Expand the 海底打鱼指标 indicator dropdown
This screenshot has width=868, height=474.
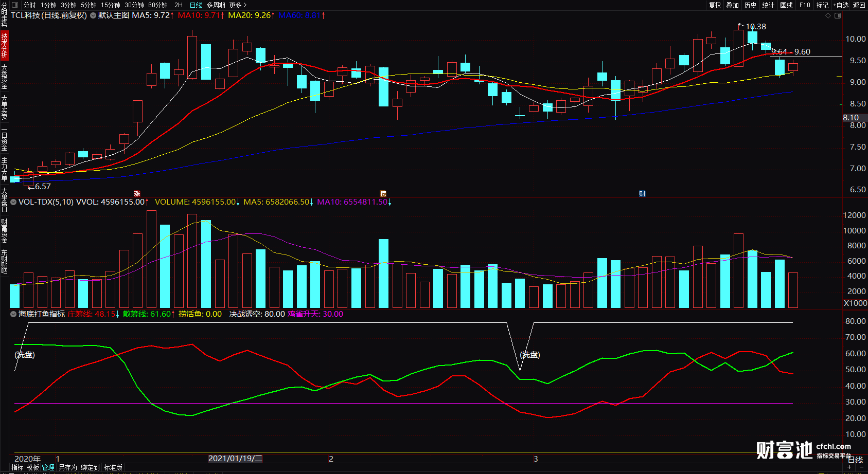click(x=13, y=314)
